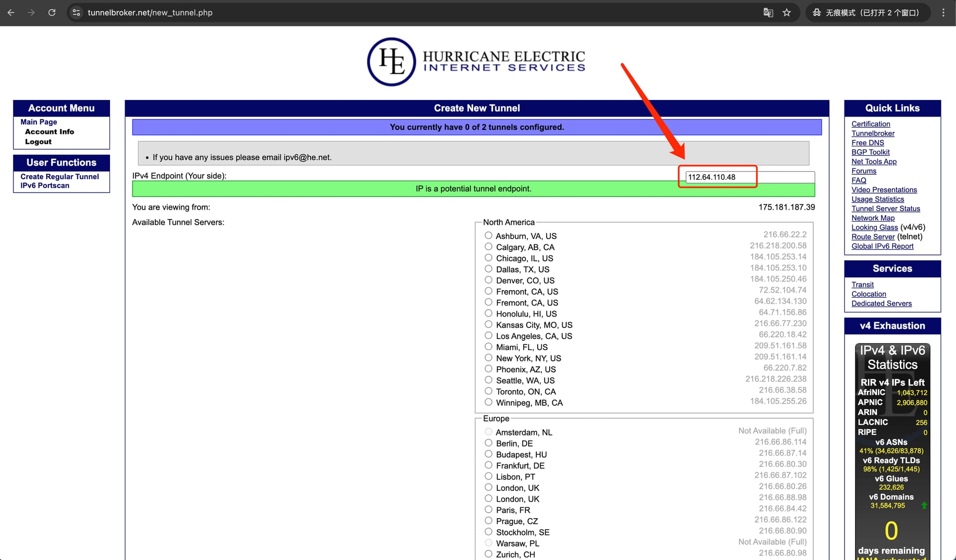Click the incognito mode indicator
Image resolution: width=956 pixels, height=560 pixels.
click(867, 12)
